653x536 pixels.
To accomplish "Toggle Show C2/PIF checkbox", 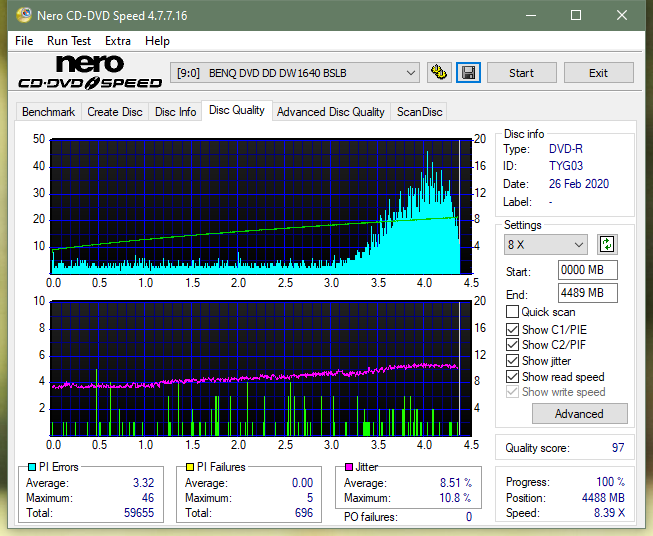I will [512, 345].
